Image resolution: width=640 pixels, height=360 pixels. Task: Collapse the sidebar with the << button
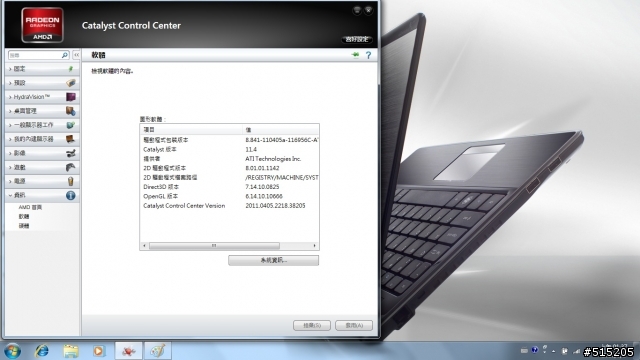click(76, 55)
